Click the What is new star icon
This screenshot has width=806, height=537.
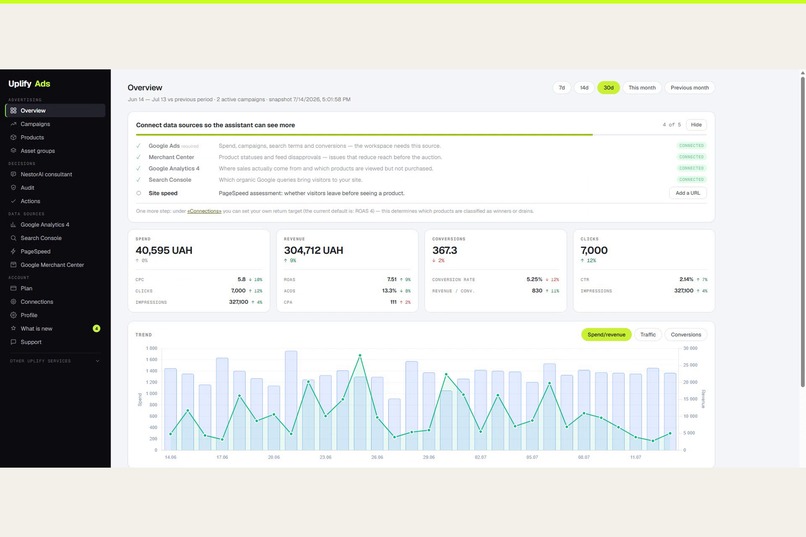13,328
